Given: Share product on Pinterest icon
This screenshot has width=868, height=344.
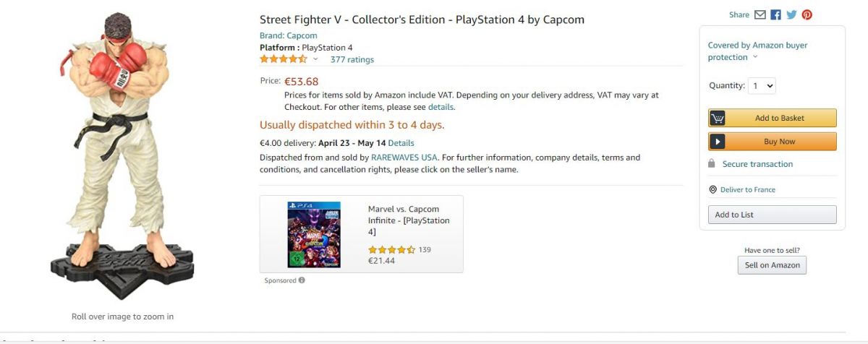Looking at the screenshot, I should point(807,14).
